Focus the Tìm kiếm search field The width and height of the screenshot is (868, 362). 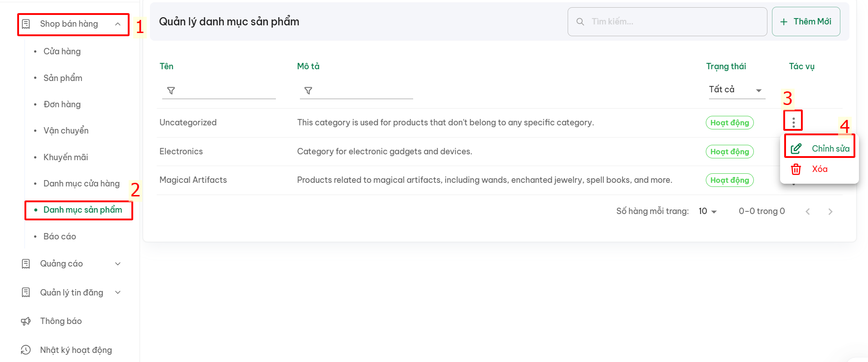point(667,22)
